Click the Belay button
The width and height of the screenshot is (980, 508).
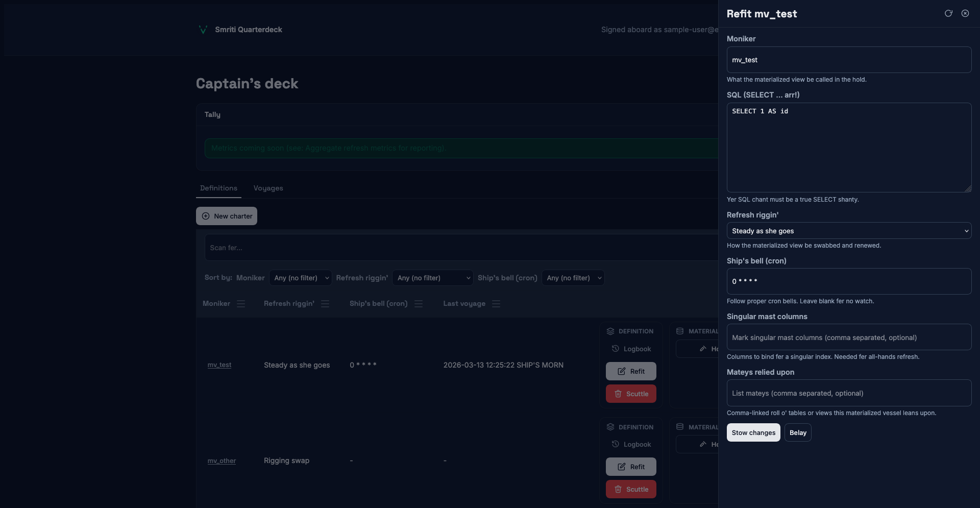coord(797,433)
